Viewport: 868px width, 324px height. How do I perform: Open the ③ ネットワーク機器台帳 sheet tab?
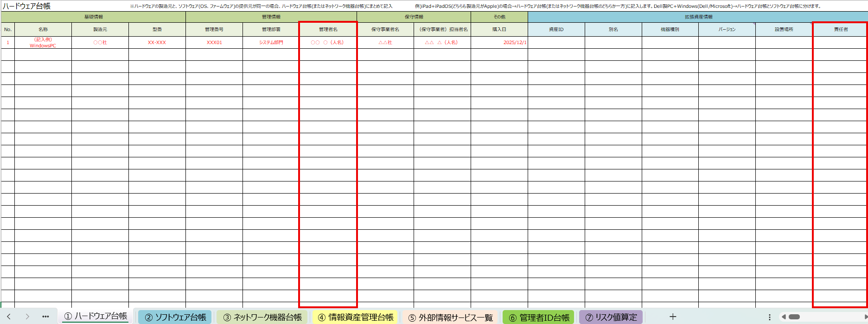click(262, 317)
